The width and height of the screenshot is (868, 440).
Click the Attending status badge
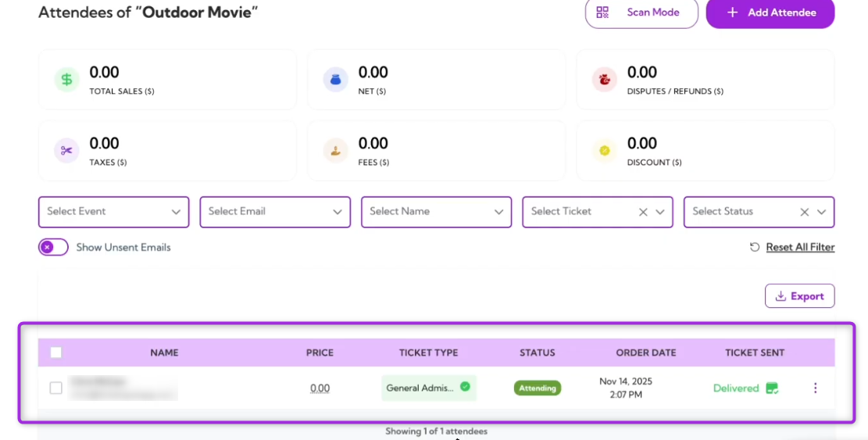click(537, 388)
